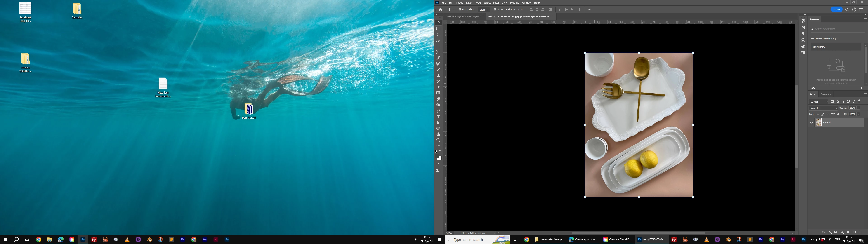Viewport: 868px width, 244px height.
Task: Pick the Eyedropper tool
Action: (438, 58)
